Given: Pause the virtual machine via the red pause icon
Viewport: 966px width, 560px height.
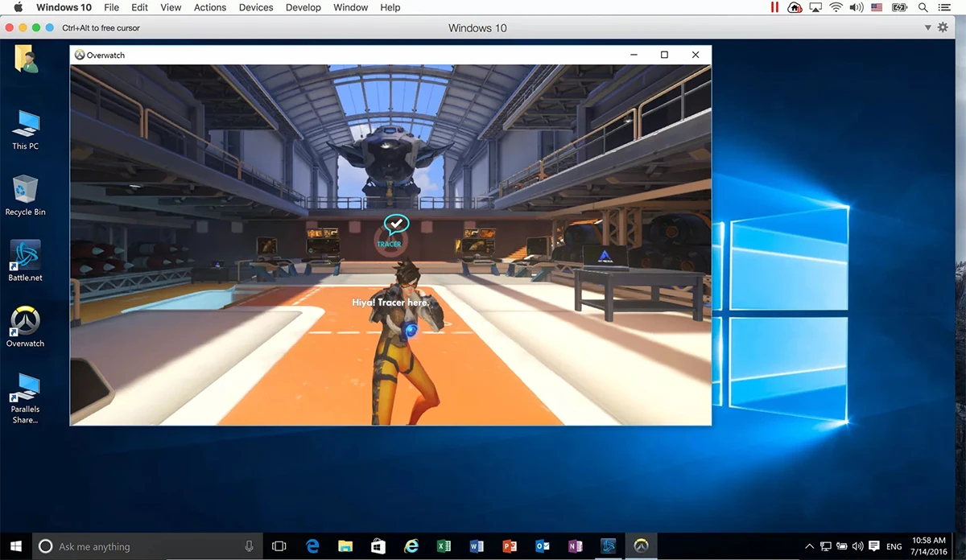Looking at the screenshot, I should coord(774,6).
